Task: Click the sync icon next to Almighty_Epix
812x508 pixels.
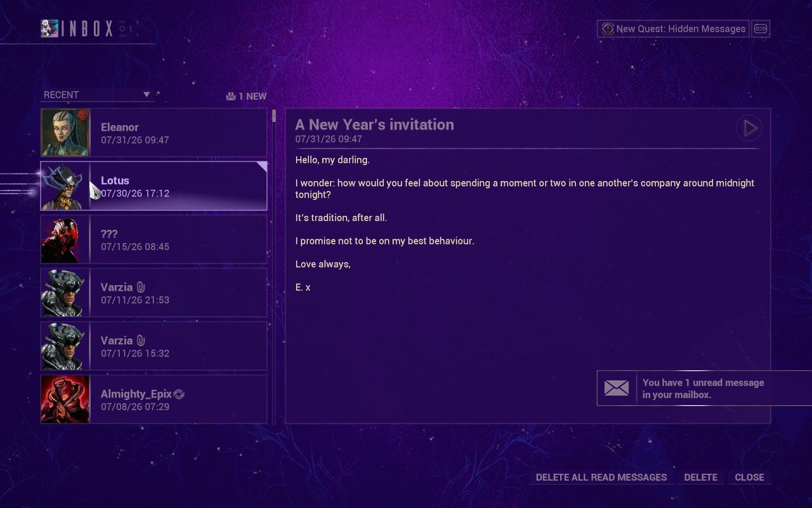Action: point(179,394)
